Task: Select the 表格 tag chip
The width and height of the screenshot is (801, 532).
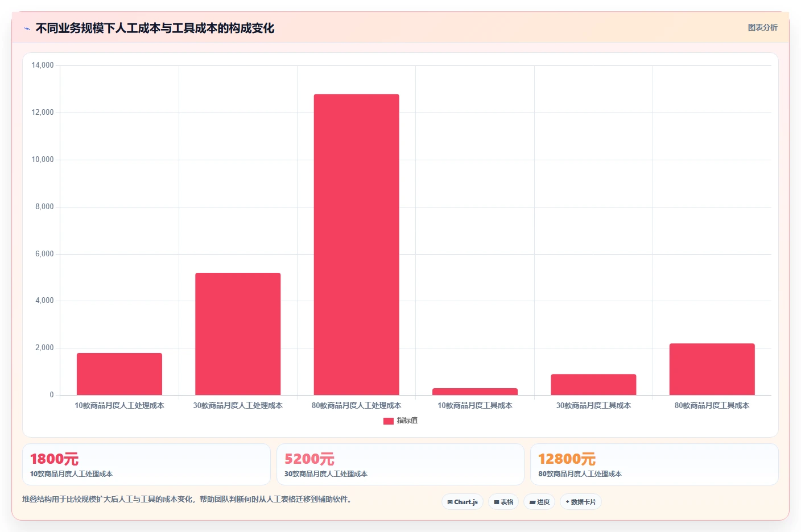Action: 503,502
